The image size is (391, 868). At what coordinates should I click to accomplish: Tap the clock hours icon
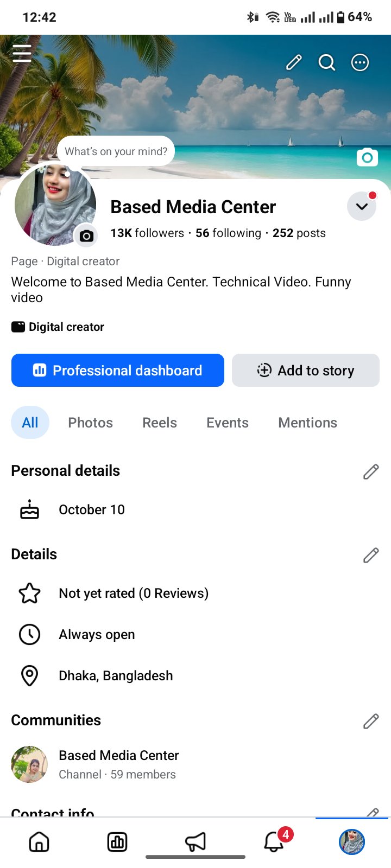30,635
